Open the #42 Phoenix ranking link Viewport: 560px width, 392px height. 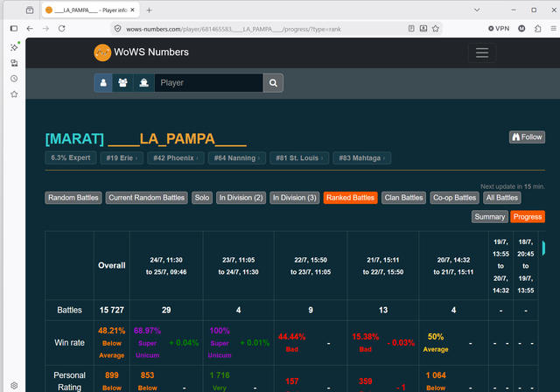coord(176,157)
